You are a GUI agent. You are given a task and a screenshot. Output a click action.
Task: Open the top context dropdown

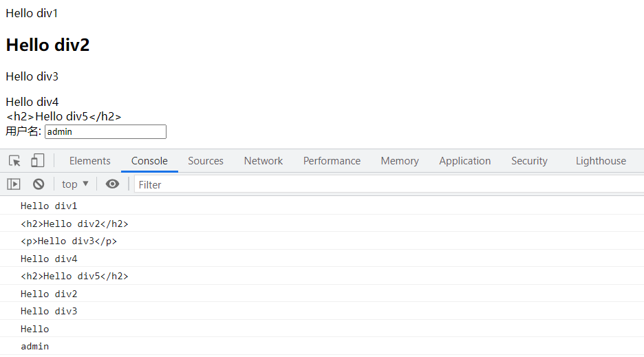[x=75, y=184]
